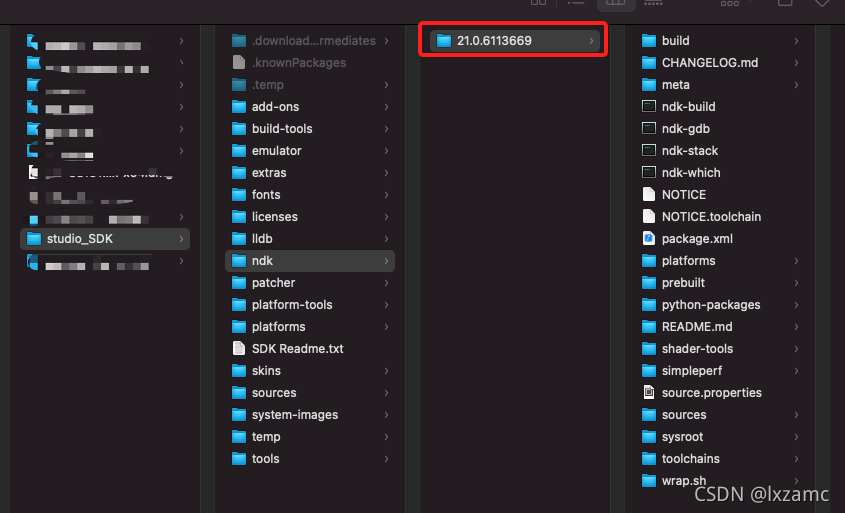Select the ndk-stack executable icon

pyautogui.click(x=649, y=150)
